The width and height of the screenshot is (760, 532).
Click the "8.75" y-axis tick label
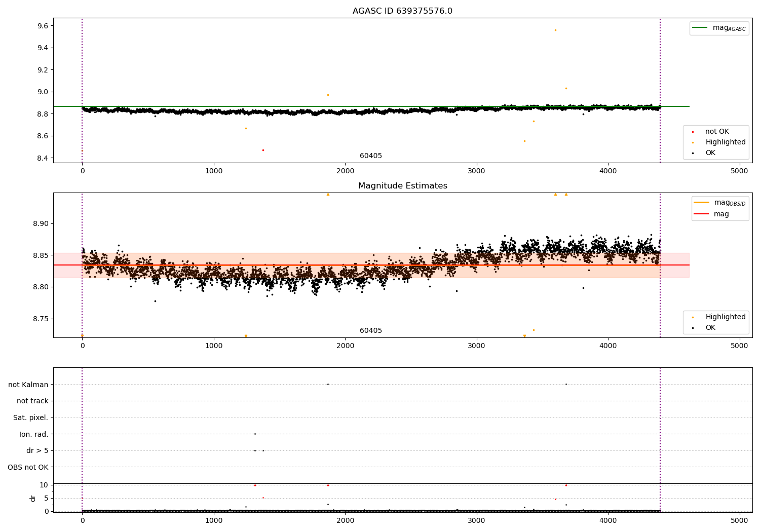pyautogui.click(x=41, y=319)
